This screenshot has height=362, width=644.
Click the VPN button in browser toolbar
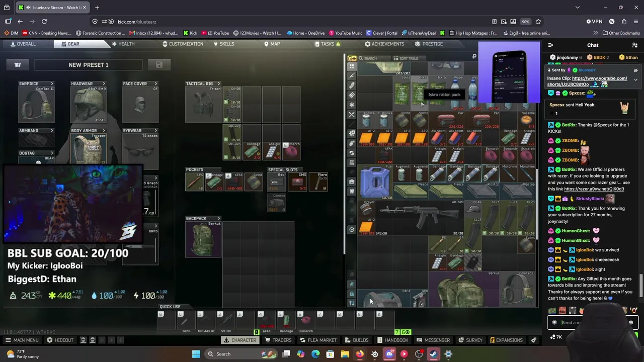(x=594, y=22)
